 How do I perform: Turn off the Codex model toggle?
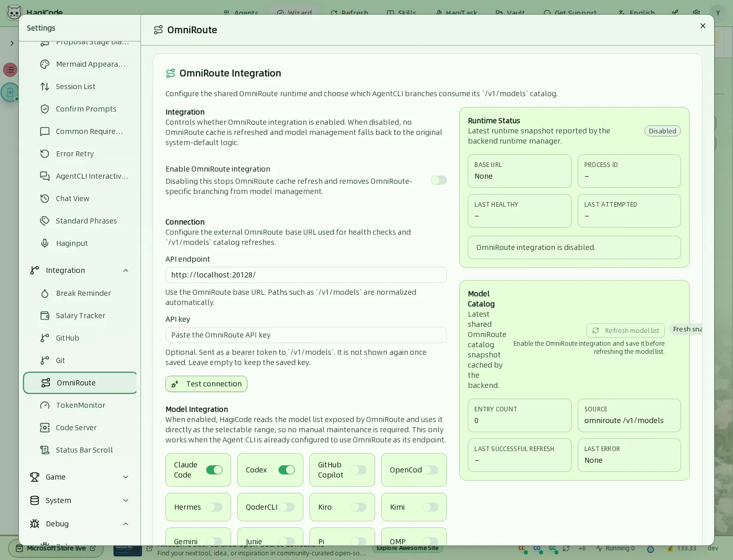pyautogui.click(x=287, y=470)
